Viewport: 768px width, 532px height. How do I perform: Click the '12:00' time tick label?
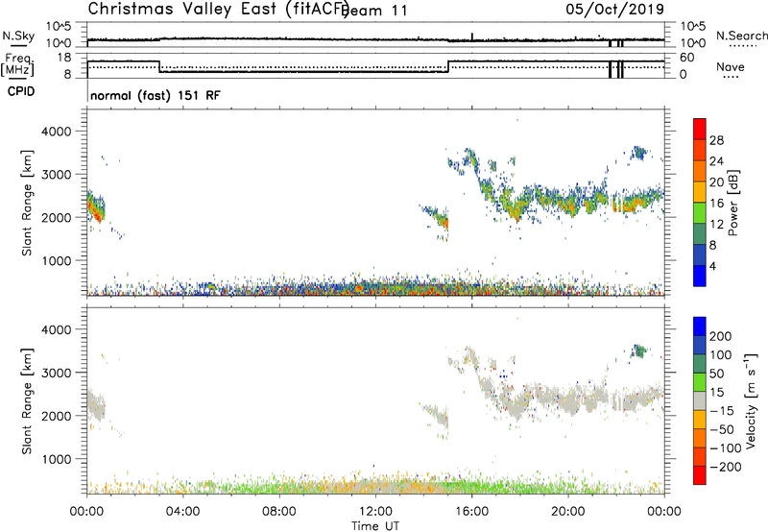pos(375,512)
